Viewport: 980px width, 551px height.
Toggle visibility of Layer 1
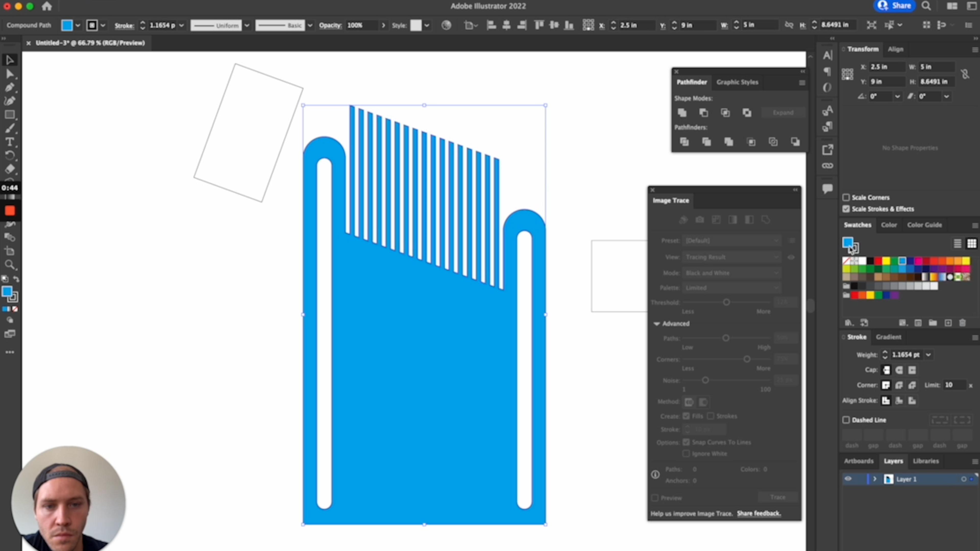pos(848,479)
